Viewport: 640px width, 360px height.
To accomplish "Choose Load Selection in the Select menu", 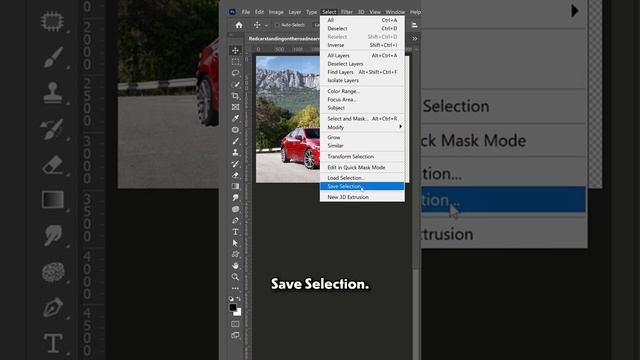I will click(362, 178).
